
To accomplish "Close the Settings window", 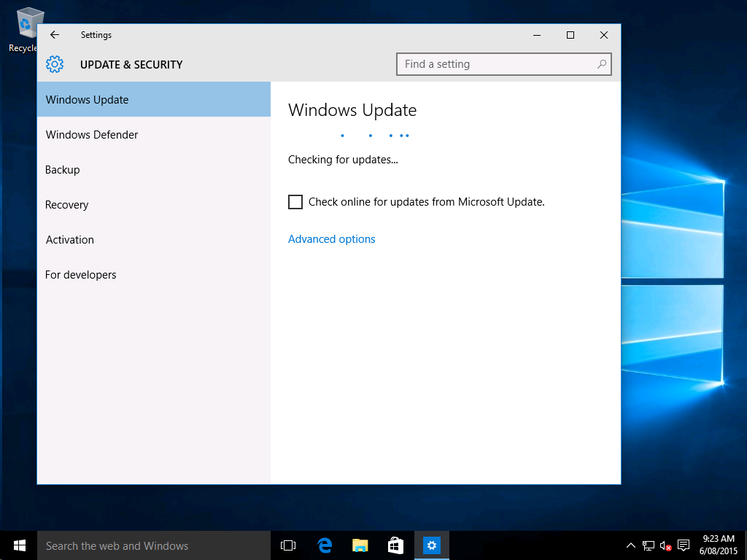I will click(x=603, y=35).
